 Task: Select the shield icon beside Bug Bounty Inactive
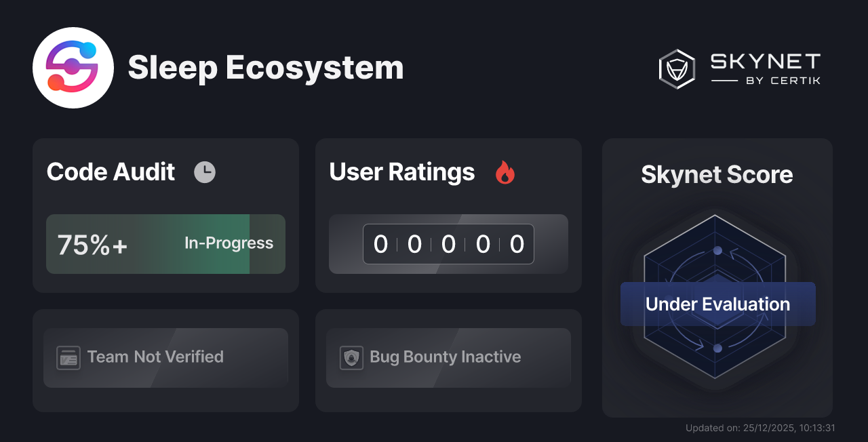[x=350, y=357]
